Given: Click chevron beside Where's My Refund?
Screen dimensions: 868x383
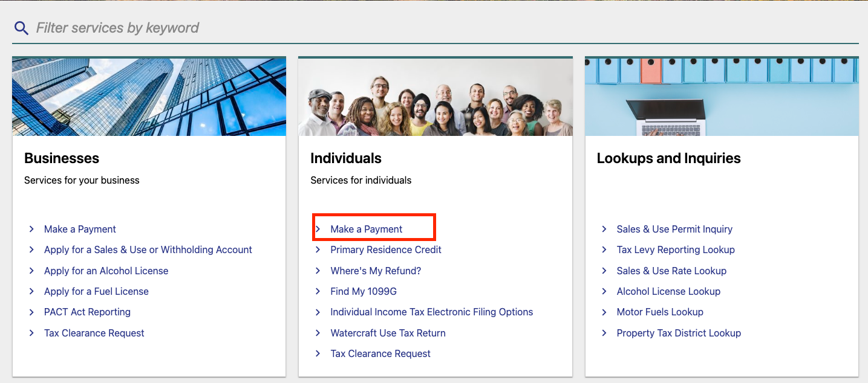Looking at the screenshot, I should point(318,271).
